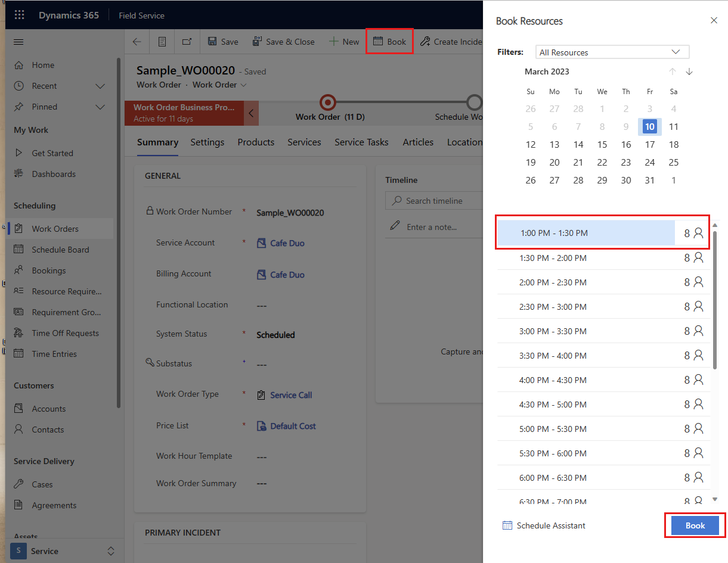Expand the Recent list chevron
Screen dimensions: 728x563
coord(100,86)
